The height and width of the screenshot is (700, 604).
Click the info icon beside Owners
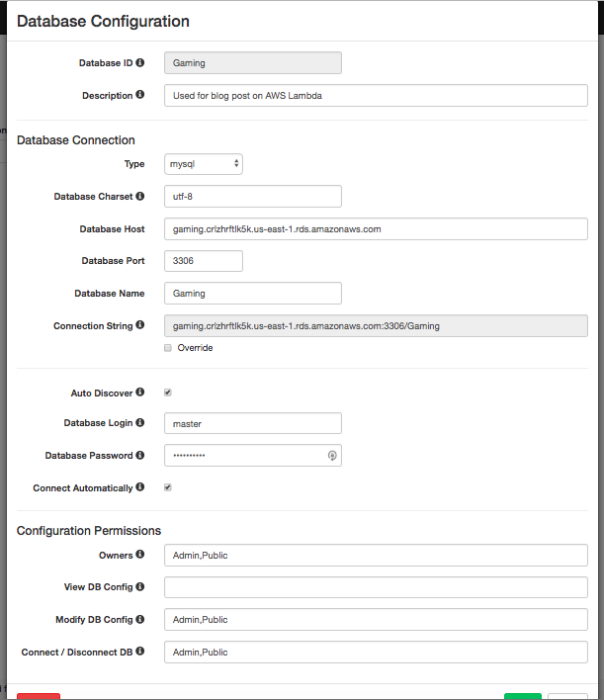coord(139,555)
